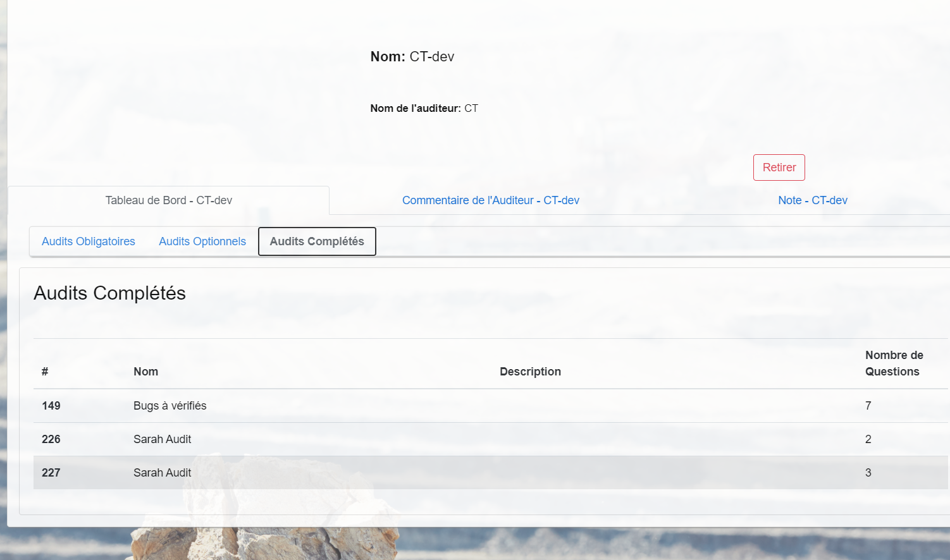
Task: Click the Description column header
Action: pyautogui.click(x=530, y=372)
